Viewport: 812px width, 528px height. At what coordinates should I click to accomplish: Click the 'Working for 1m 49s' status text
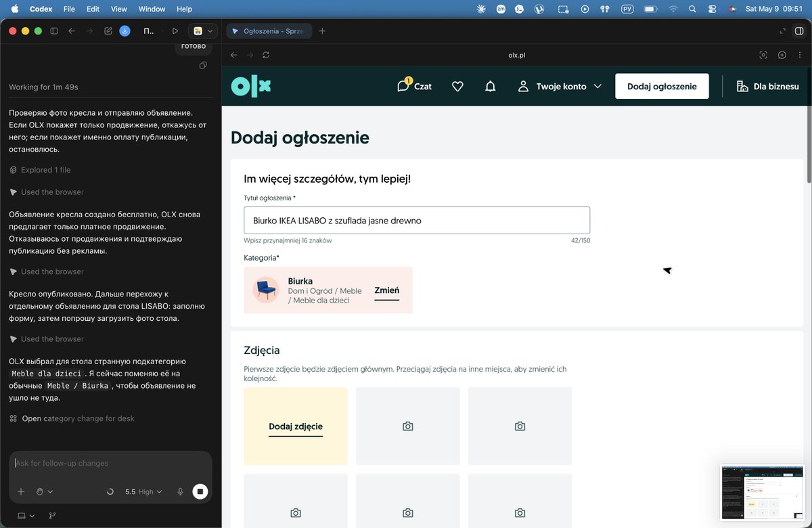coord(44,87)
